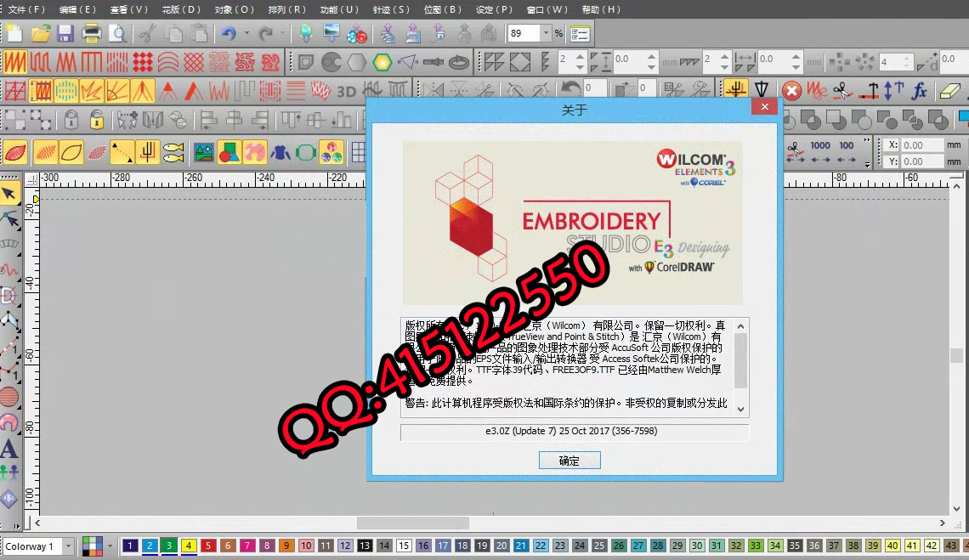Image resolution: width=969 pixels, height=560 pixels.
Task: Open the 编辑(E) menu
Action: pos(77,10)
